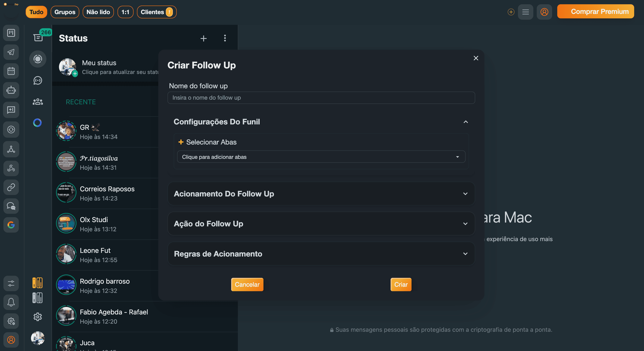
Task: Collapse Configurações Do Funil section
Action: click(x=466, y=122)
